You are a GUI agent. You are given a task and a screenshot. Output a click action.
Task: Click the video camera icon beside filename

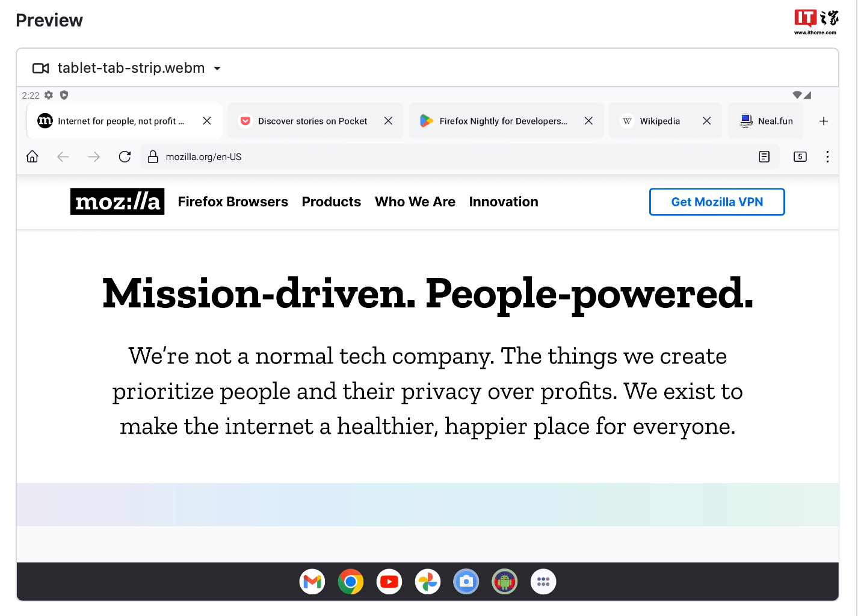pos(41,69)
